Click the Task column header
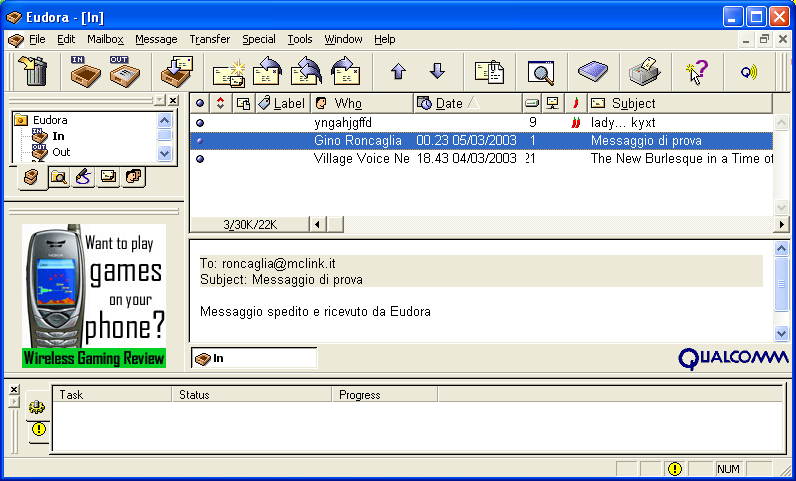The width and height of the screenshot is (796, 481). 112,395
